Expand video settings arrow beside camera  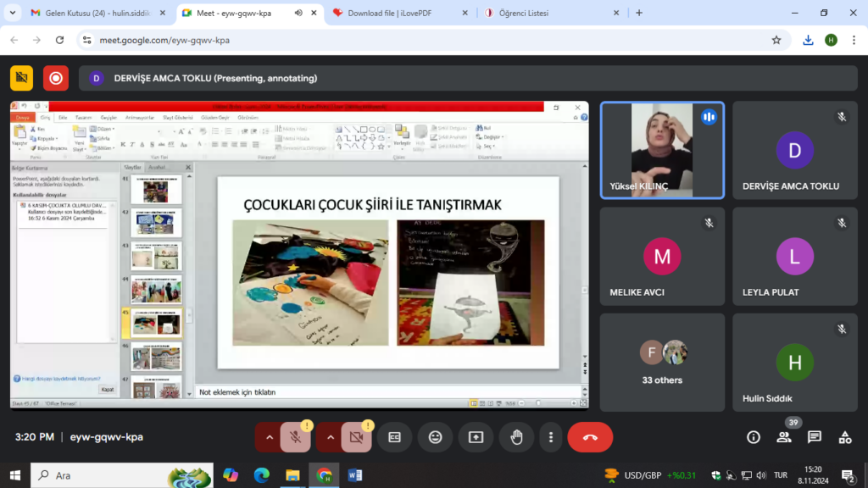pyautogui.click(x=331, y=437)
